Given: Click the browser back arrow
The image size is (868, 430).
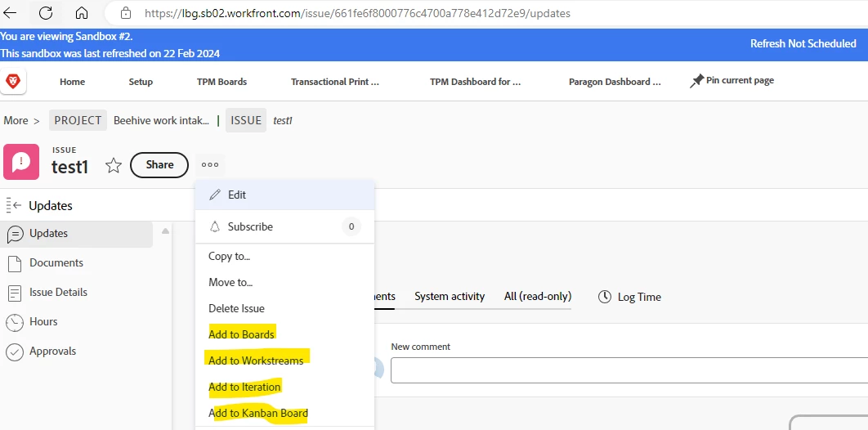Looking at the screenshot, I should (10, 13).
